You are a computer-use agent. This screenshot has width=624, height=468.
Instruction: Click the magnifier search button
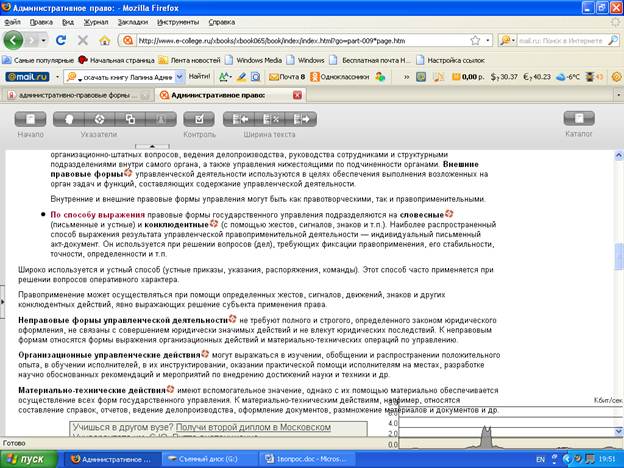613,40
